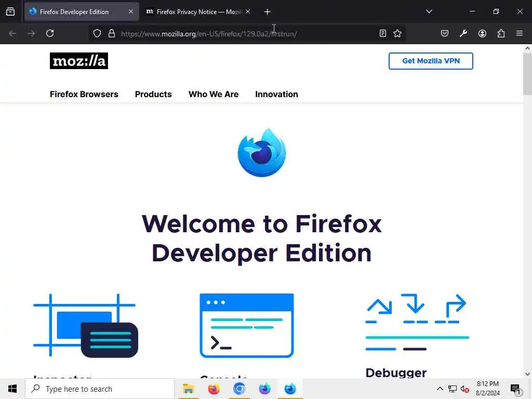Open the notification center icon
The image size is (532, 399).
tap(516, 389)
